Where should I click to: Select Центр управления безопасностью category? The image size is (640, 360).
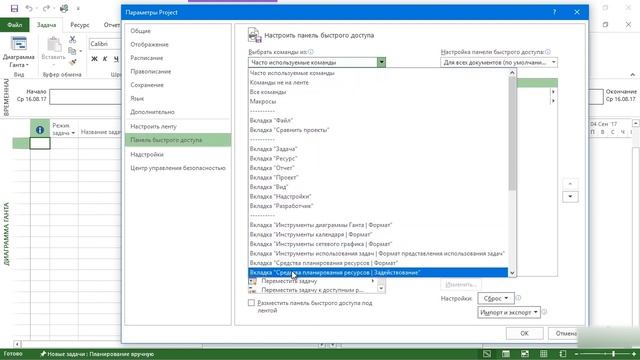pos(178,168)
